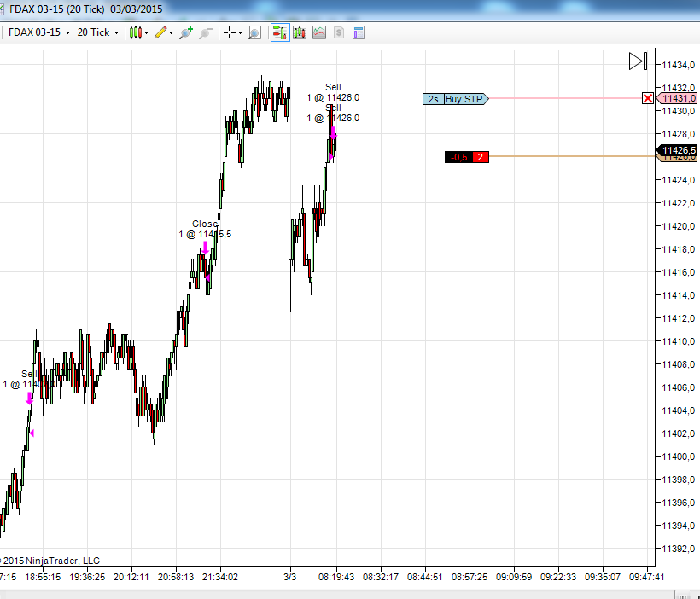Image resolution: width=700 pixels, height=599 pixels.
Task: Open the 20 Tick interval dropdown
Action: pyautogui.click(x=98, y=32)
